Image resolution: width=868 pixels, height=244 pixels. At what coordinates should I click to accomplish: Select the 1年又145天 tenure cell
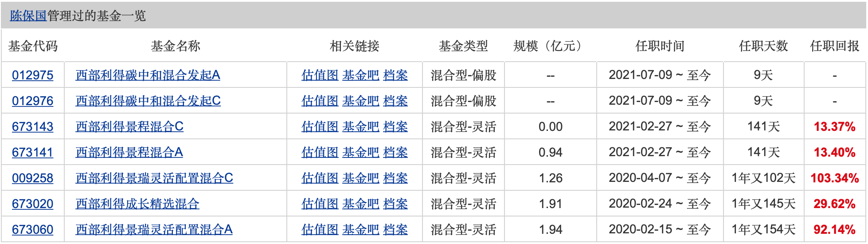point(763,204)
